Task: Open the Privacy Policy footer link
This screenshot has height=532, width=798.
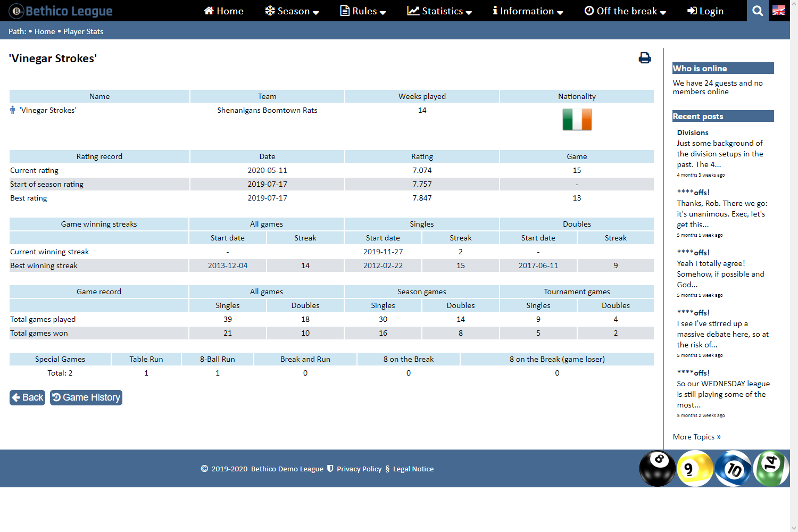Action: 359,469
